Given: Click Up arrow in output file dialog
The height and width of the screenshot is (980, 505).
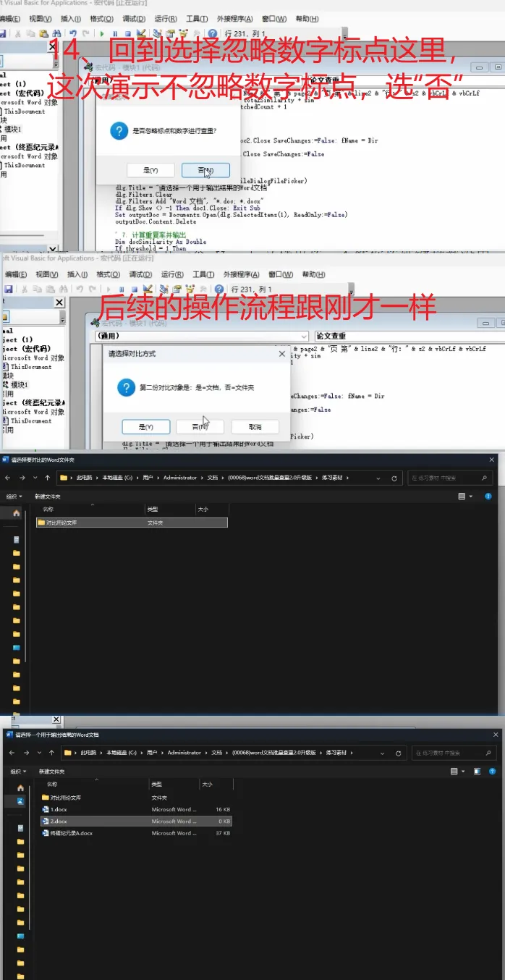Looking at the screenshot, I should [x=51, y=753].
